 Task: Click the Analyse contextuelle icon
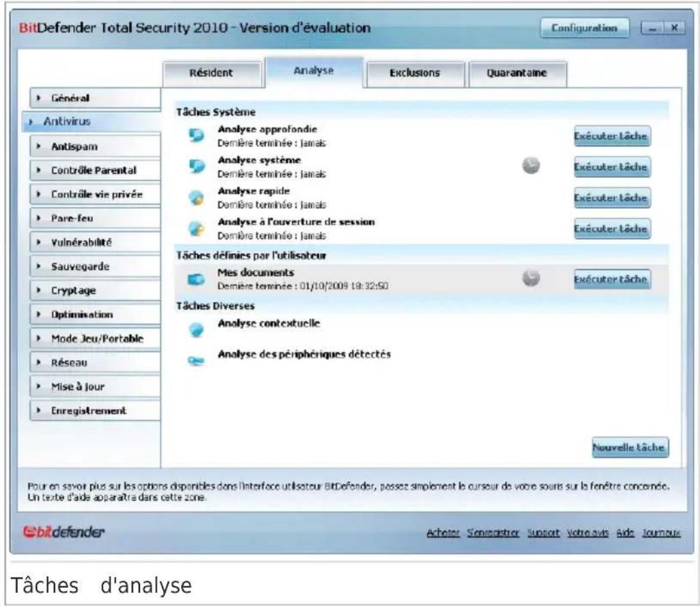point(196,330)
